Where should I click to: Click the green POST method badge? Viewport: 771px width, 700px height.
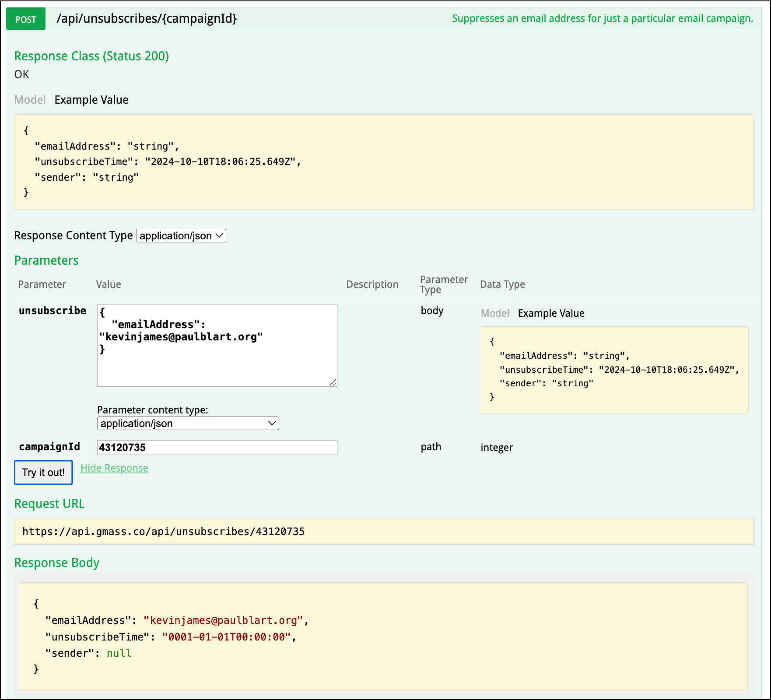26,19
